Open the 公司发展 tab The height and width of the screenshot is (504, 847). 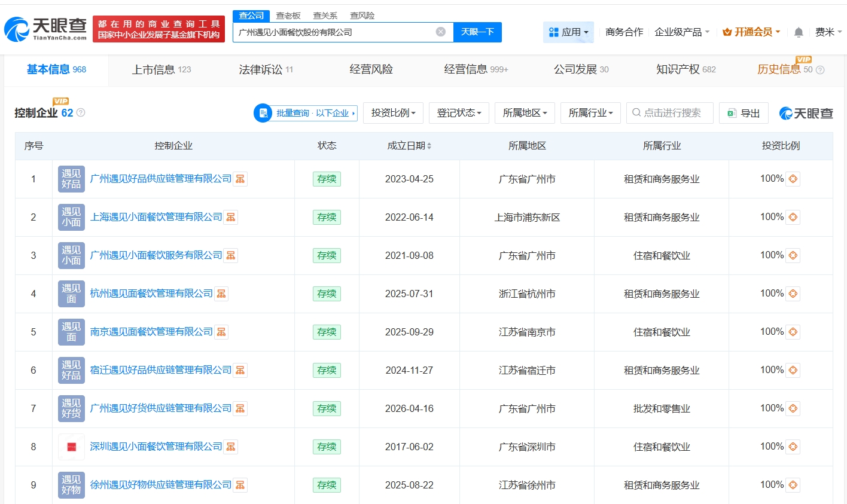(x=581, y=70)
